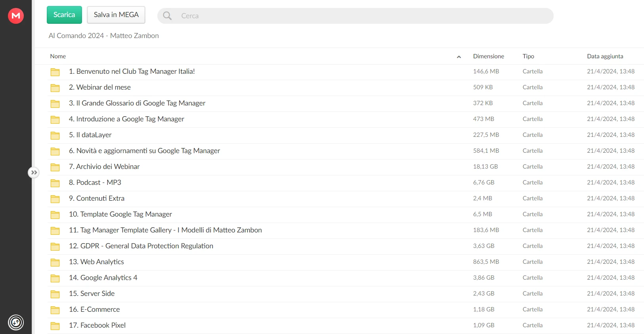The width and height of the screenshot is (644, 334).
Task: Select '3. Il Grande Glossario di Google Tag Manager'
Action: coord(137,103)
